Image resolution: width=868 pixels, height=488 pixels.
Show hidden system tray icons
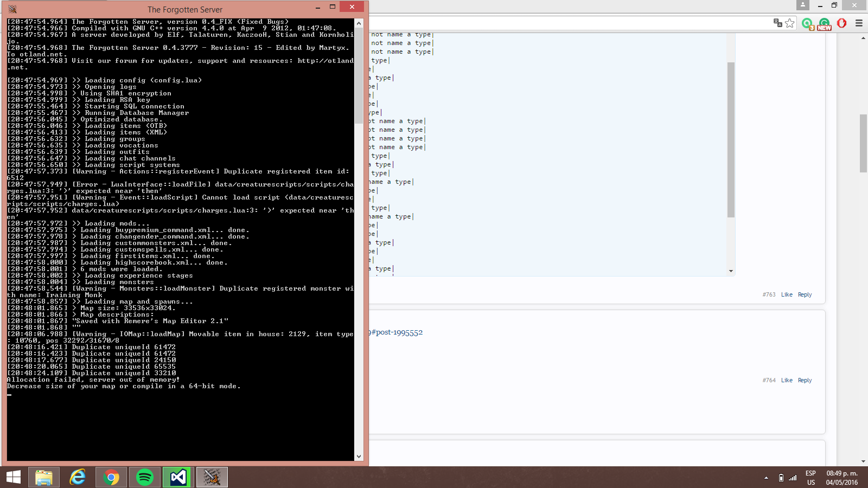(766, 478)
